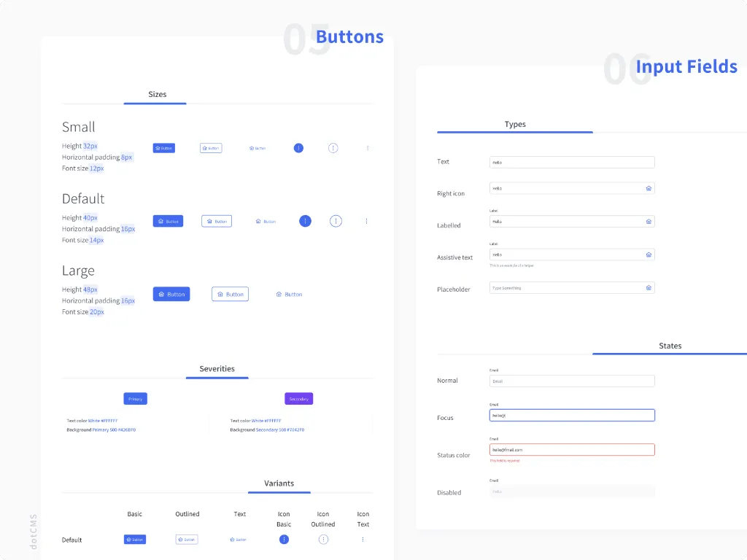This screenshot has height=560, width=747.
Task: Click into the focused Email input field
Action: pyautogui.click(x=571, y=415)
